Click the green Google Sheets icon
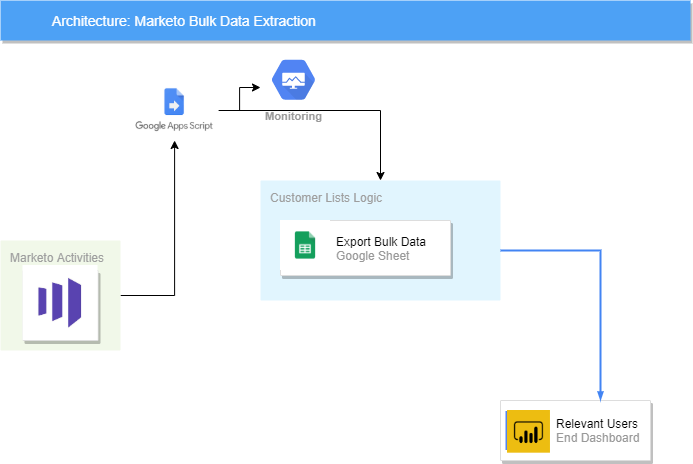This screenshot has height=464, width=693. point(305,245)
